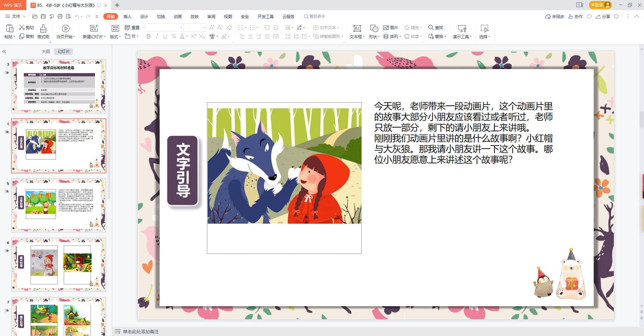Expand the File (文件) menu dropdown arrow
This screenshot has height=336, width=644.
click(x=24, y=16)
